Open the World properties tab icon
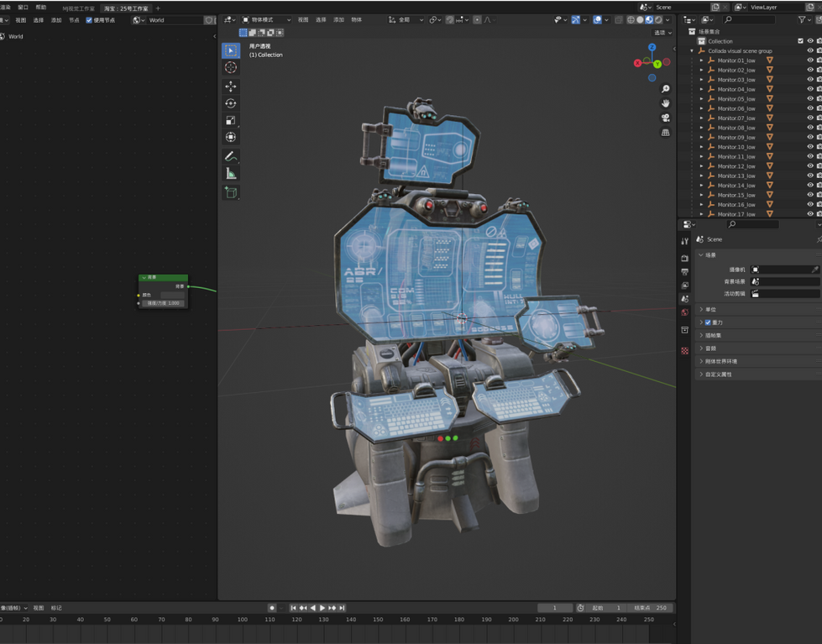The height and width of the screenshot is (644, 822). click(684, 312)
